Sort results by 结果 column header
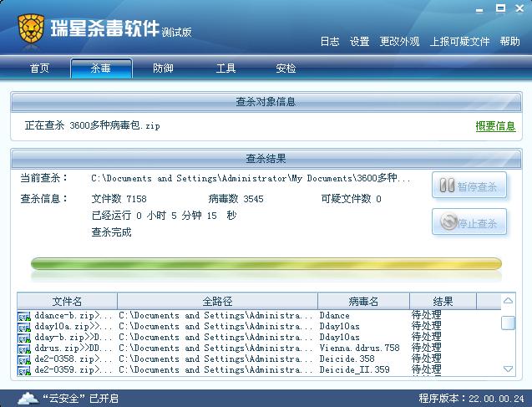The image size is (532, 407). (x=443, y=301)
